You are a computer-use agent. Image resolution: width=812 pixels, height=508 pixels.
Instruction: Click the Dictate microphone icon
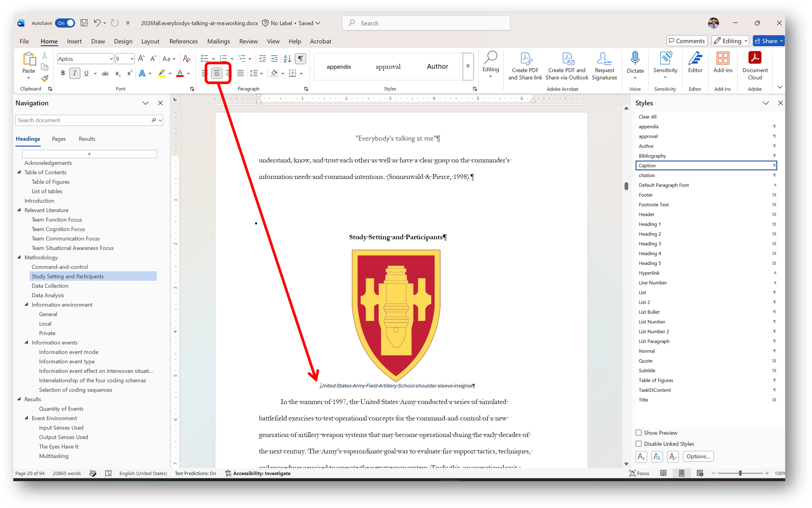635,58
